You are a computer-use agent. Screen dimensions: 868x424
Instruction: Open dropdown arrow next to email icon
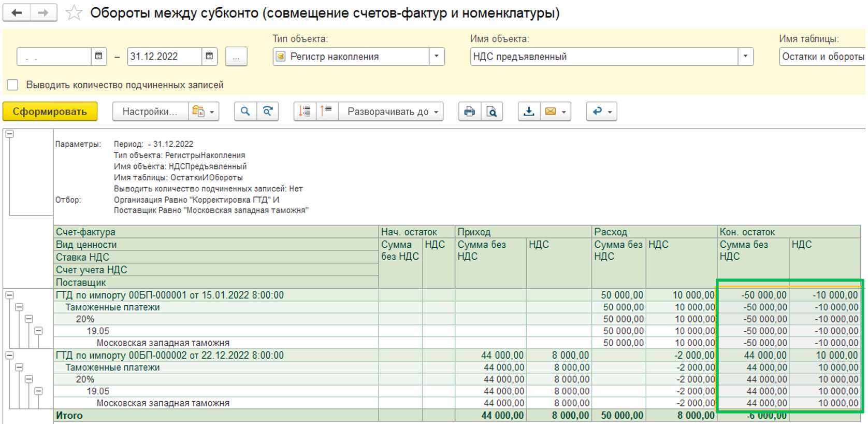[564, 112]
